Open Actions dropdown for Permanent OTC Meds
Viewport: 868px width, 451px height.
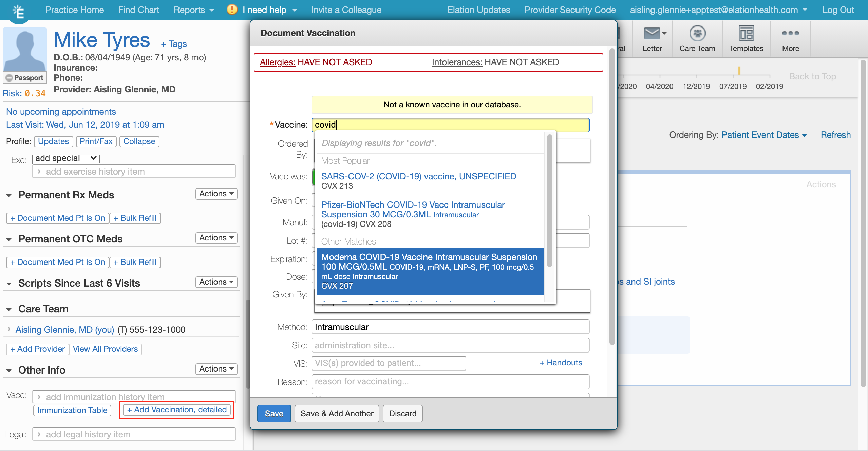[x=216, y=238]
